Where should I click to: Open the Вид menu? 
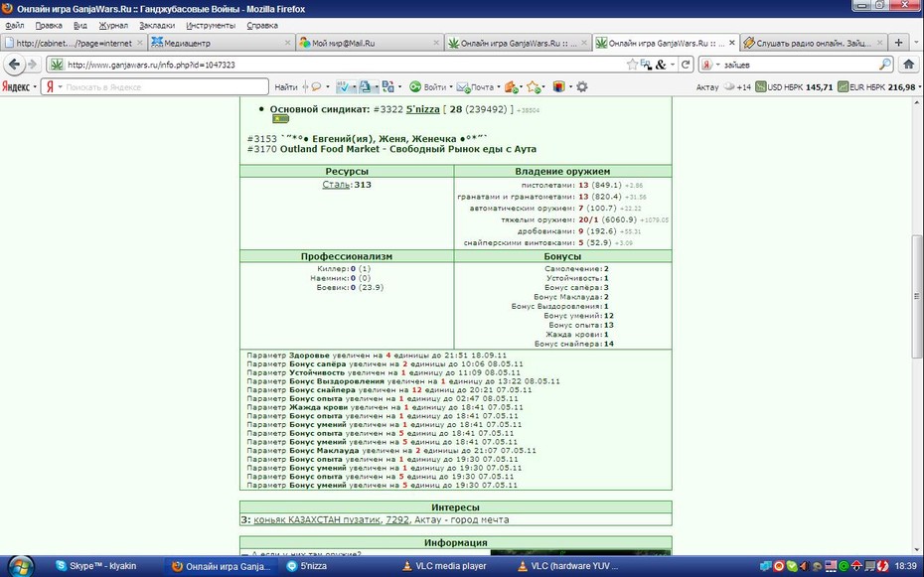pos(80,25)
